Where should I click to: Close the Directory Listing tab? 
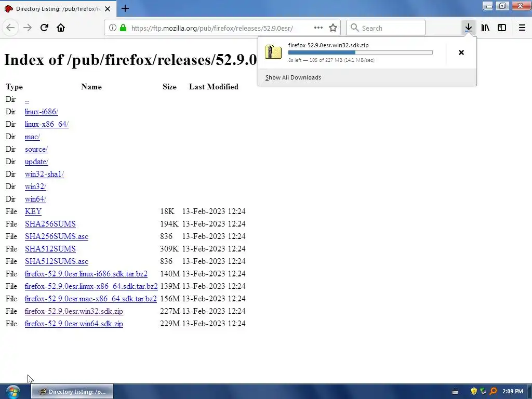(108, 9)
